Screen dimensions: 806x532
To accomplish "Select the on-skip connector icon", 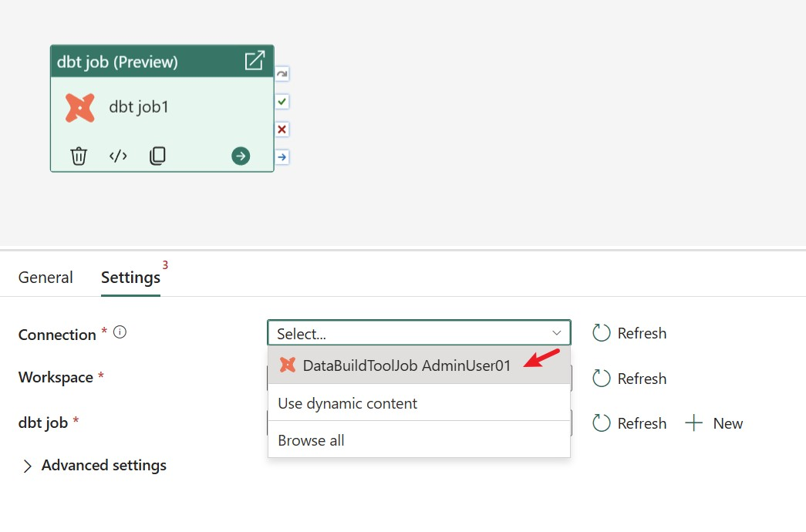I will 282,73.
